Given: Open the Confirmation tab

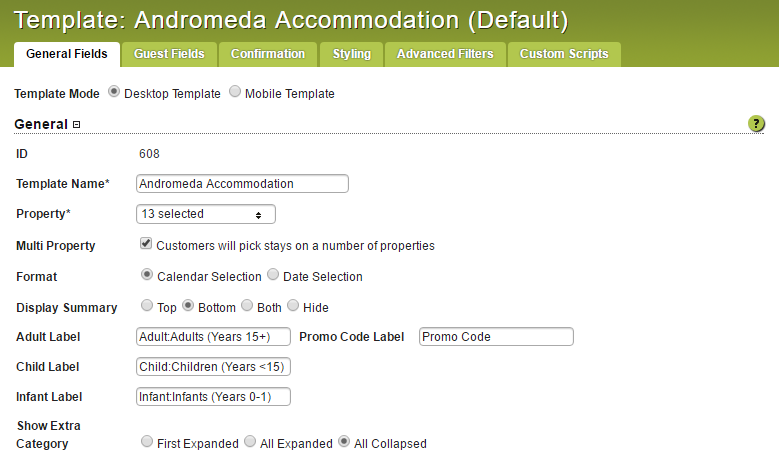Looking at the screenshot, I should [x=268, y=54].
